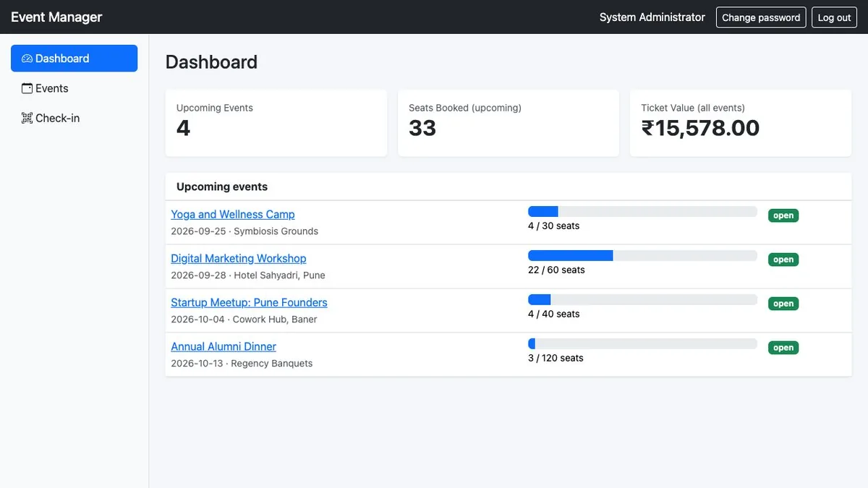Click '2026-09-25 · Symbiosis Grounds' text
This screenshot has width=868, height=488.
tap(244, 231)
